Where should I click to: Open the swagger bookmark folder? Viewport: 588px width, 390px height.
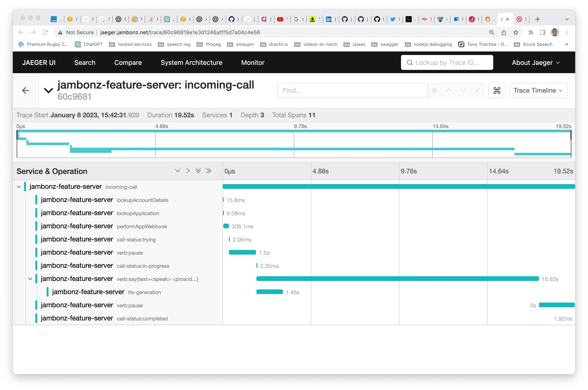(385, 44)
